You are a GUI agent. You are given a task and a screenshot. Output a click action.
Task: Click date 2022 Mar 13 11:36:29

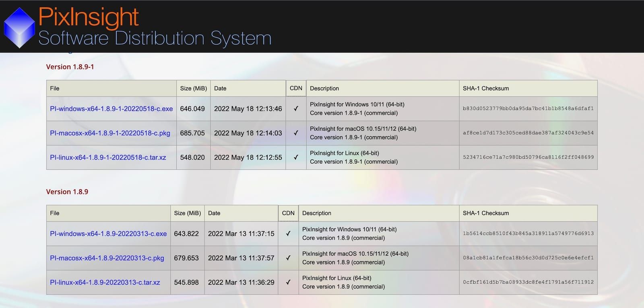(241, 283)
